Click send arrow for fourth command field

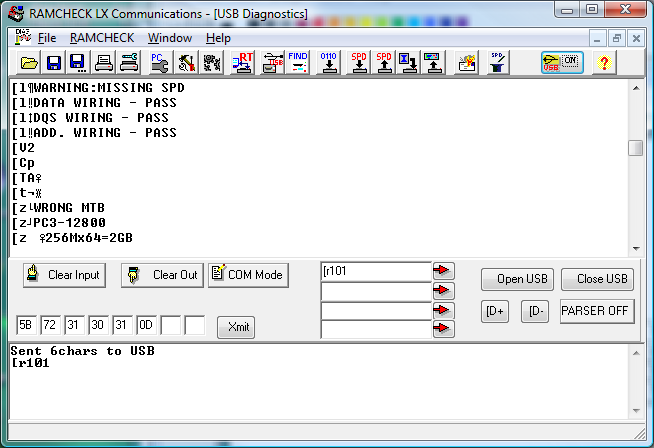pyautogui.click(x=443, y=329)
